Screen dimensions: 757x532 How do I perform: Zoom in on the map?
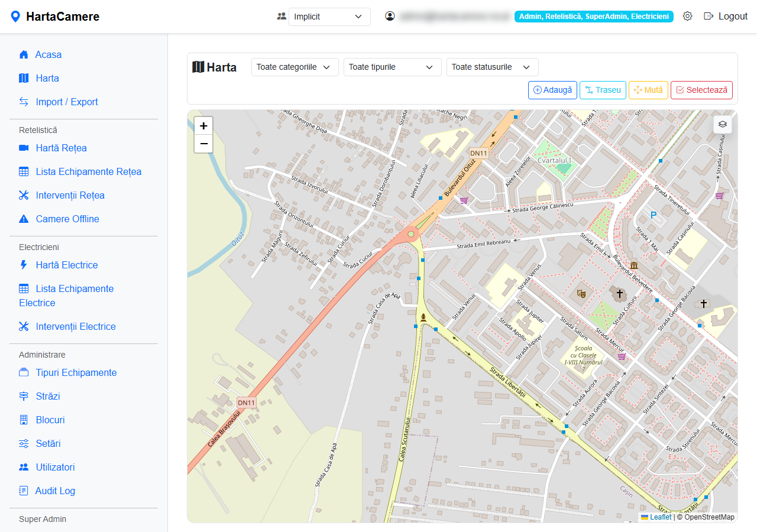tap(203, 126)
